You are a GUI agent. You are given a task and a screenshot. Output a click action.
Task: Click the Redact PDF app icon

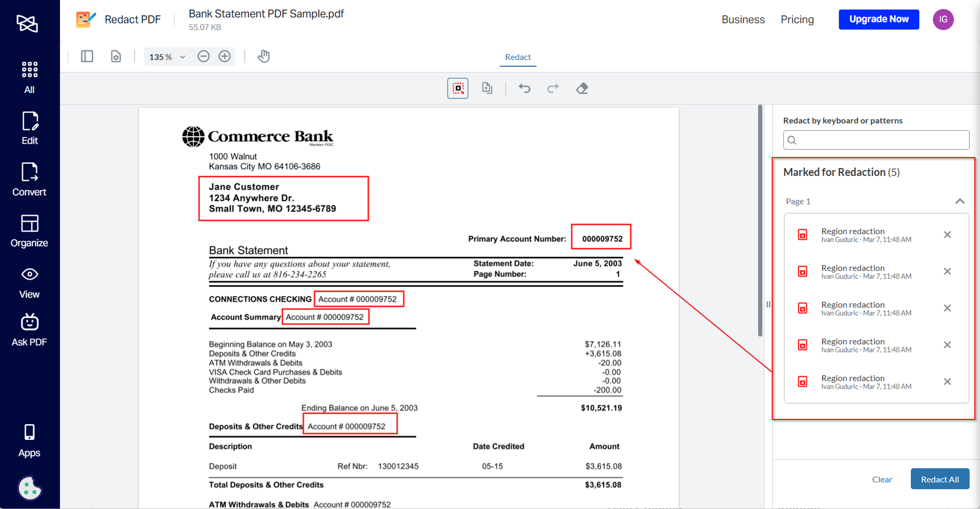[x=86, y=19]
